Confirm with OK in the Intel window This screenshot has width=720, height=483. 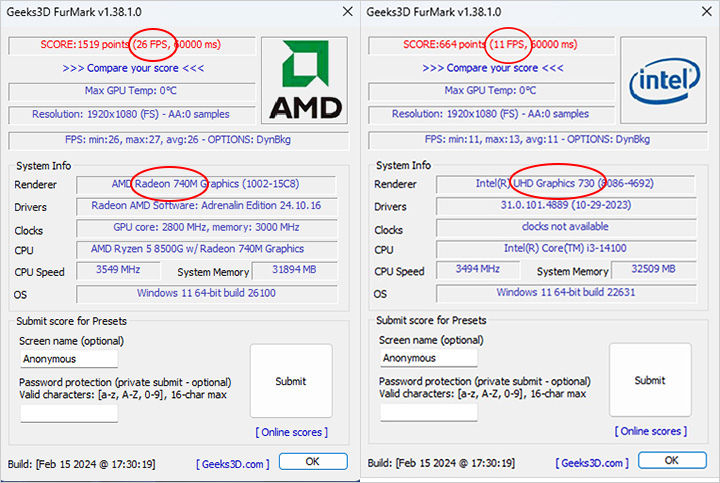(x=672, y=460)
